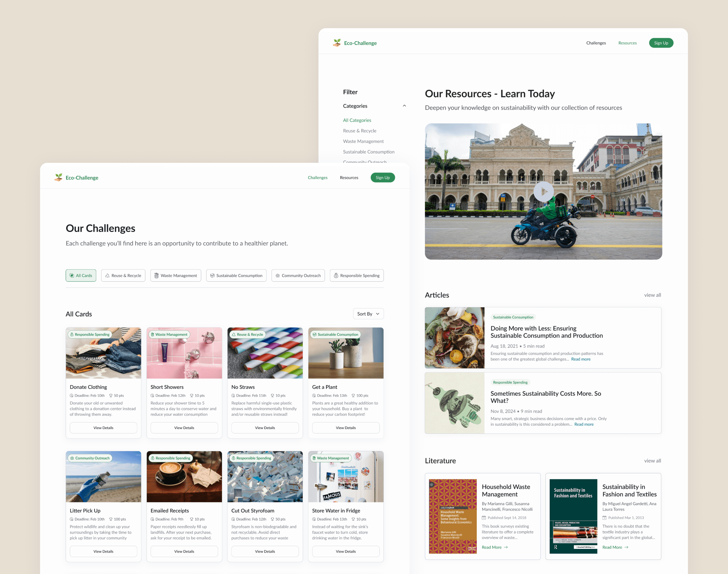Select the Reuse & Recycle filter chip
Image resolution: width=728 pixels, height=574 pixels.
(x=123, y=276)
